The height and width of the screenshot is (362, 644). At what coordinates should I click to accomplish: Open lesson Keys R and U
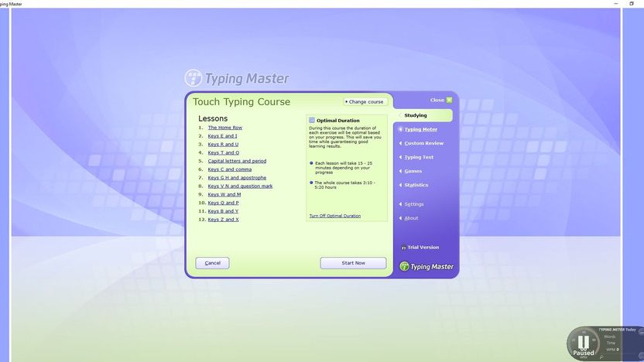(x=223, y=145)
